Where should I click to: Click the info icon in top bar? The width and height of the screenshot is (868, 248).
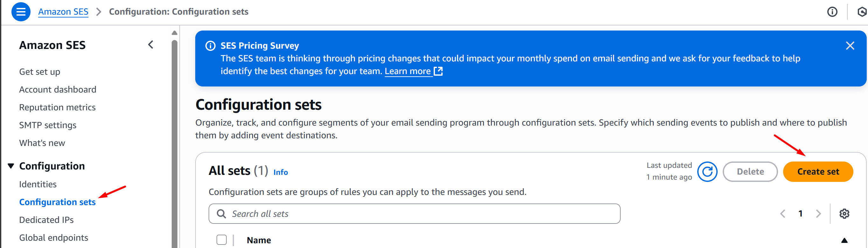[832, 12]
